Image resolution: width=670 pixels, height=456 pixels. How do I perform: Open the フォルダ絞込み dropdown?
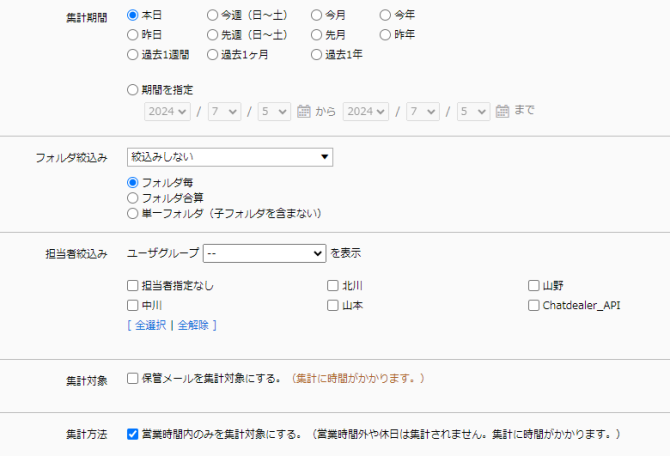point(230,157)
